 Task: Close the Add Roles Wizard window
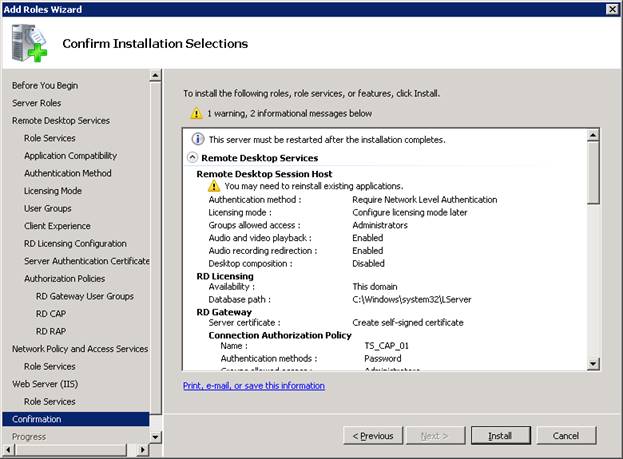611,9
